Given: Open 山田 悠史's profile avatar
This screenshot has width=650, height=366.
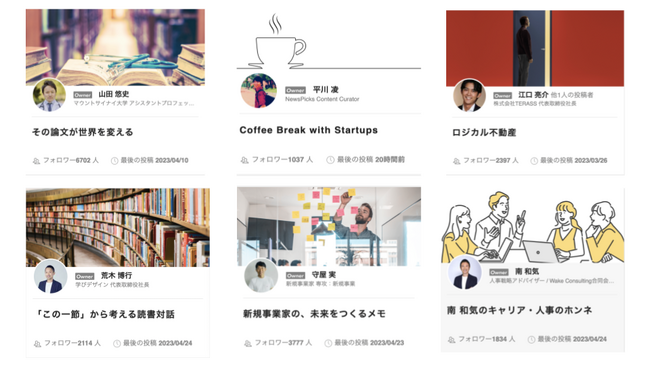Looking at the screenshot, I should tap(49, 95).
